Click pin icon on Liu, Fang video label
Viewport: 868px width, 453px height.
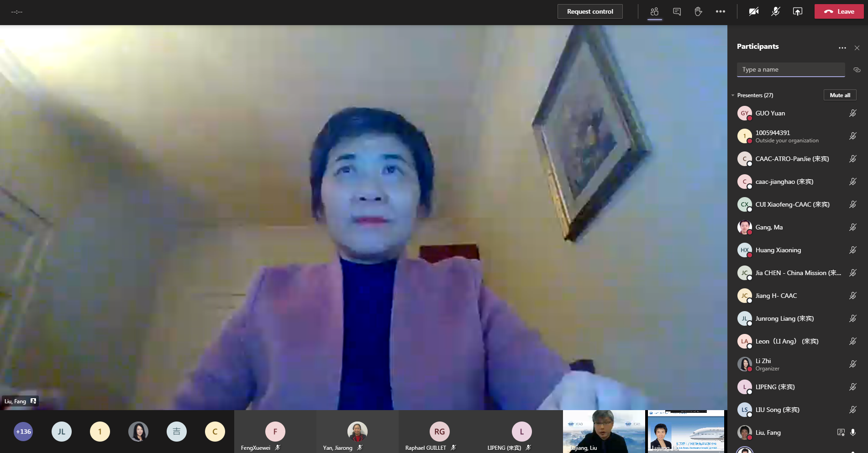33,401
